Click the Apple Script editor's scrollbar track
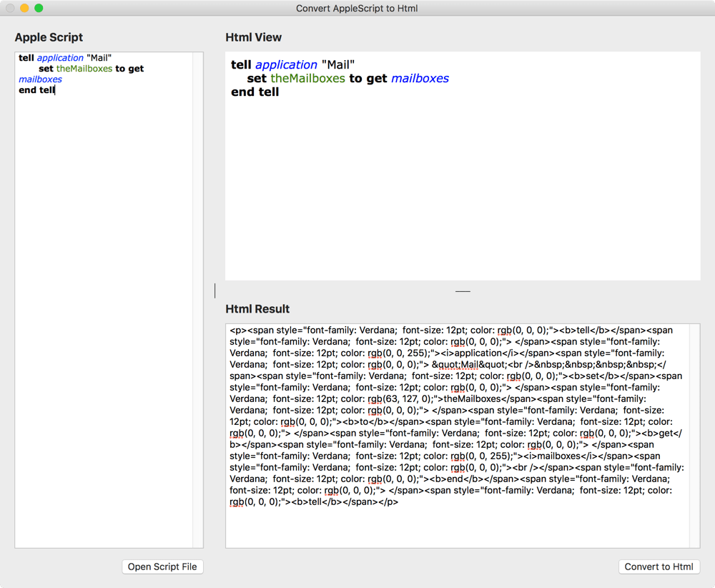This screenshot has height=588, width=715. pyautogui.click(x=197, y=286)
